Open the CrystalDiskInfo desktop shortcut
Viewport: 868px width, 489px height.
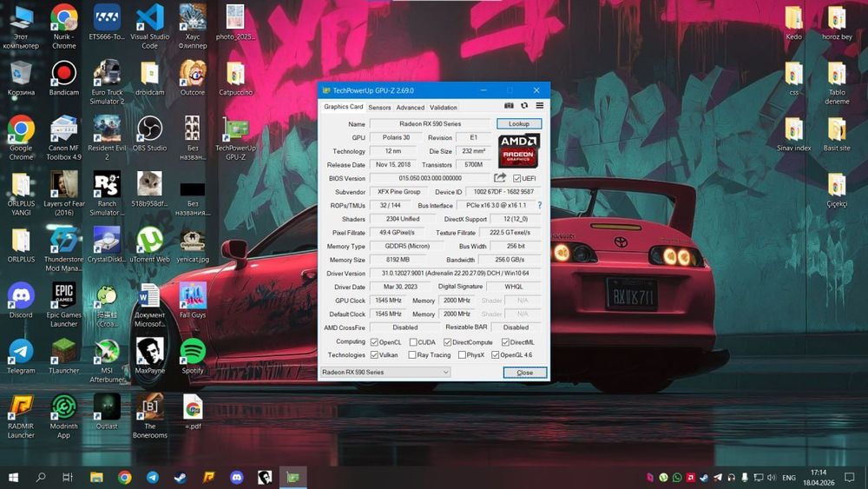(x=107, y=245)
